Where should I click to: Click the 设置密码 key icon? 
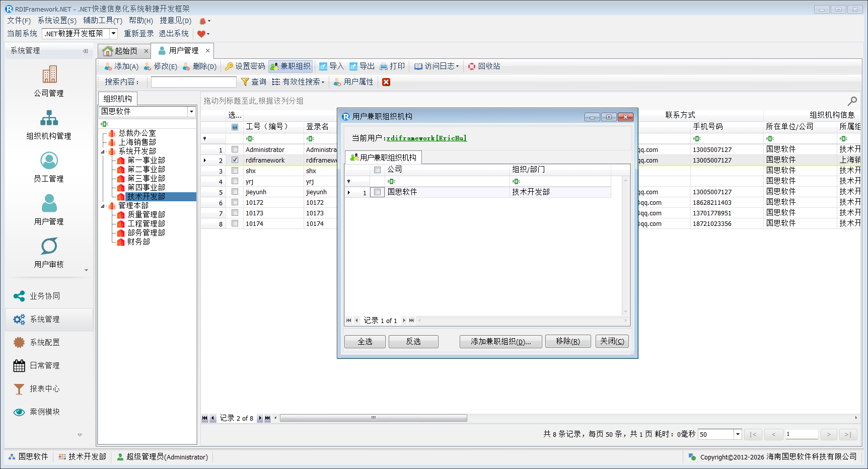(x=229, y=66)
